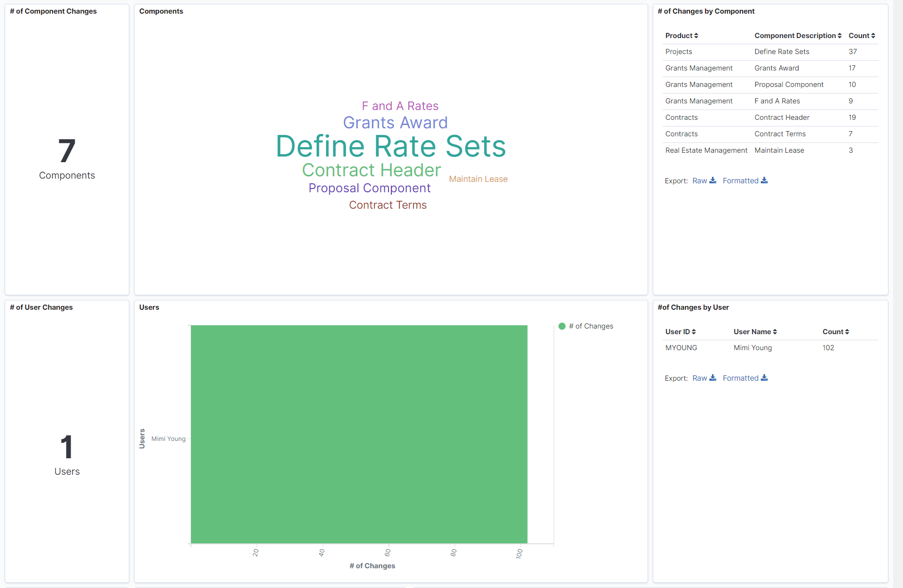
Task: Click the green # of Changes legend swatch
Action: [x=562, y=326]
